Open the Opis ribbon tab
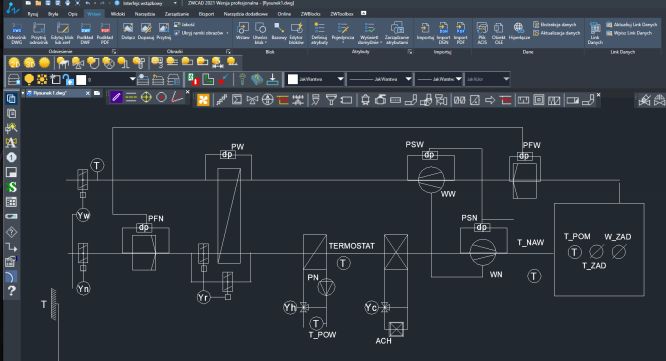 (x=73, y=14)
